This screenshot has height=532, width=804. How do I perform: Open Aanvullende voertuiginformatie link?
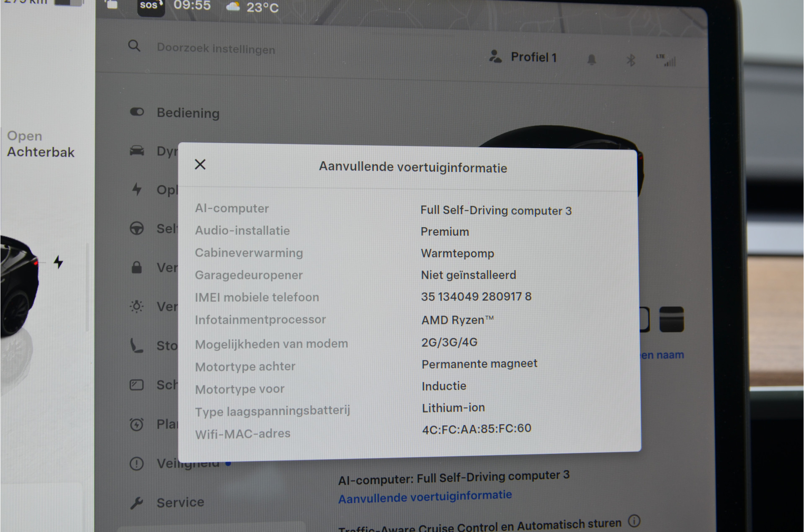(x=425, y=497)
